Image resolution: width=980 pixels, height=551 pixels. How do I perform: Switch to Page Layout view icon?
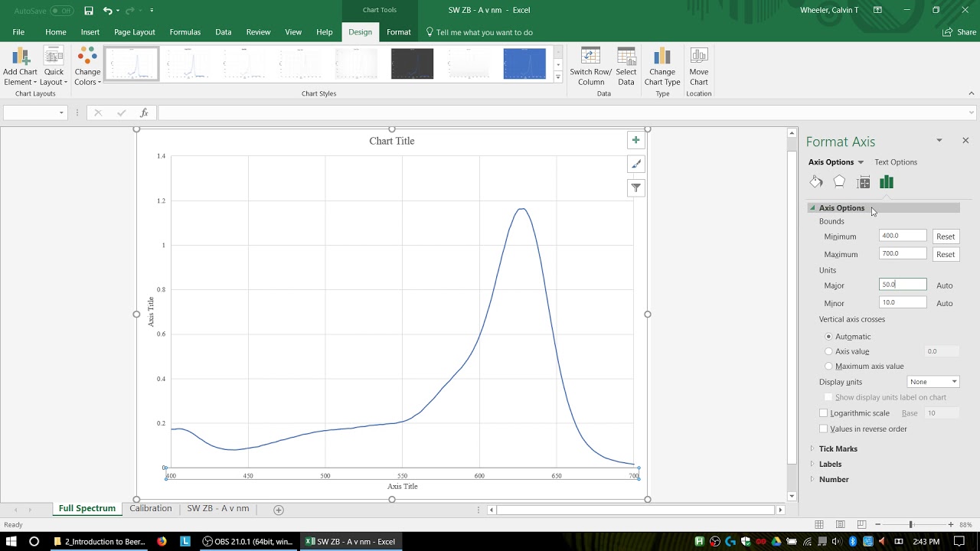point(840,524)
